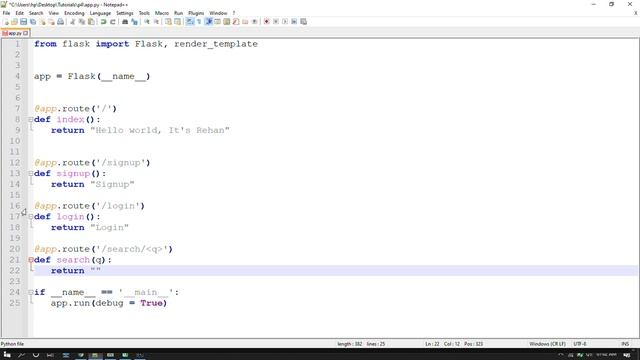Open the Windows Start menu
This screenshot has width=640, height=360.
click(x=7, y=355)
